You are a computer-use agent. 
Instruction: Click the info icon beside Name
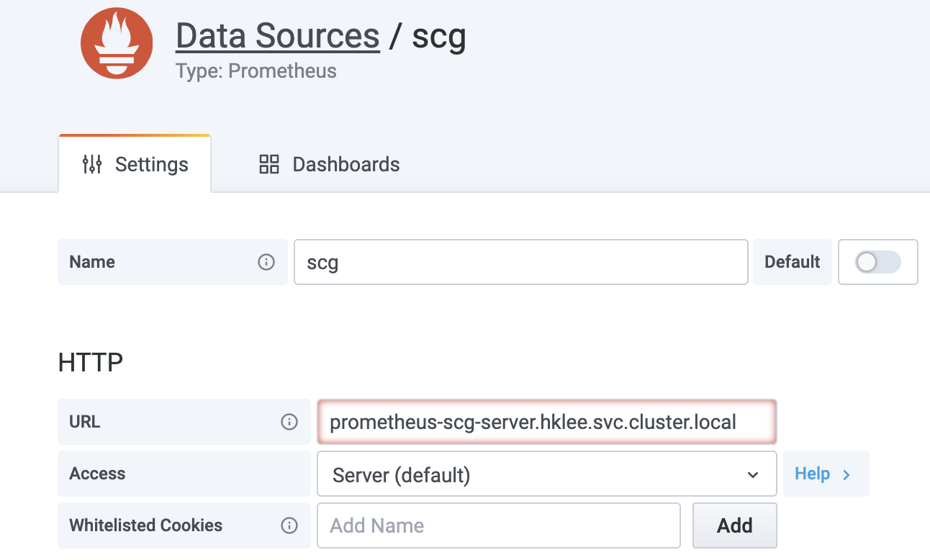coord(266,262)
